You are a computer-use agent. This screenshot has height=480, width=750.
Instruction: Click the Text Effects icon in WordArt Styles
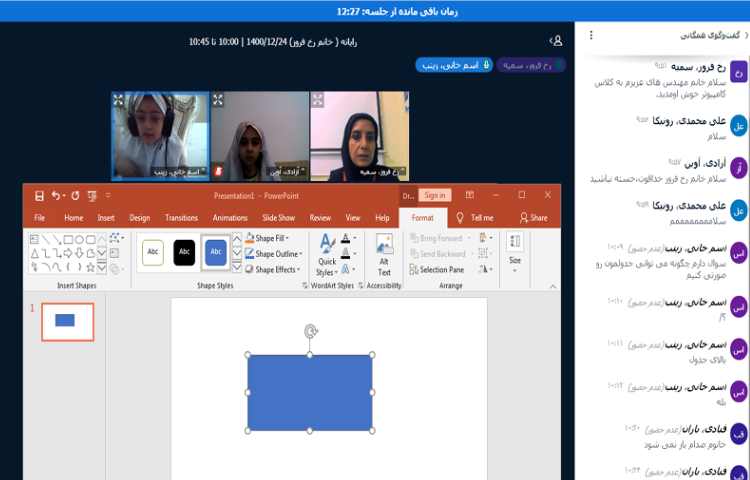coord(346,270)
